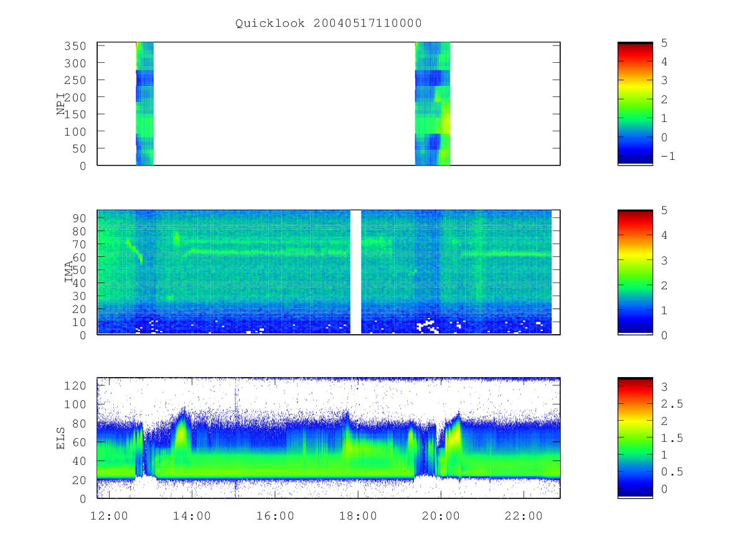This screenshot has height=560, width=747.
Task: Click the 22:00 time axis label
Action: [524, 516]
